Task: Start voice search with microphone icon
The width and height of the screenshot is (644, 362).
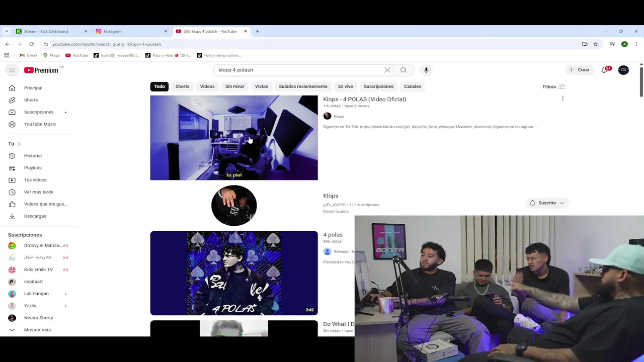Action: 426,70
